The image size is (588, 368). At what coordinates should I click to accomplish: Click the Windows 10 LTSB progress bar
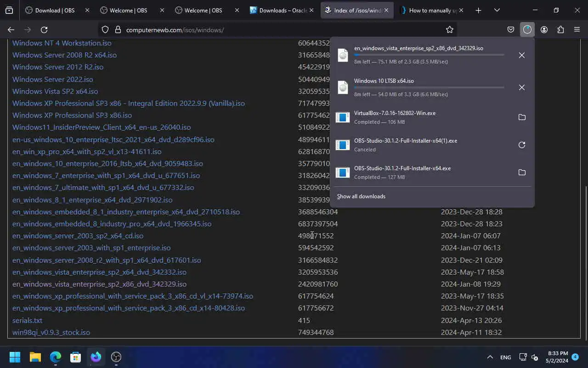coord(429,87)
